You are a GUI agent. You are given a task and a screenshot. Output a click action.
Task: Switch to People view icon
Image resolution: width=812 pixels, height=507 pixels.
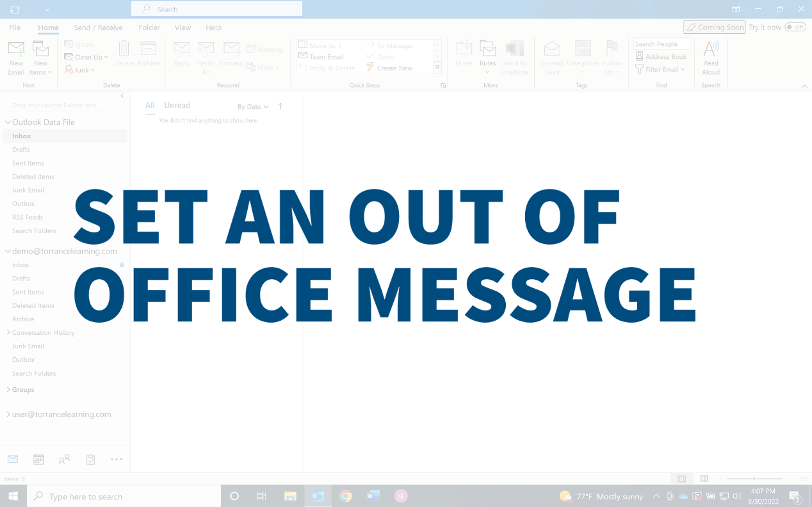(65, 460)
